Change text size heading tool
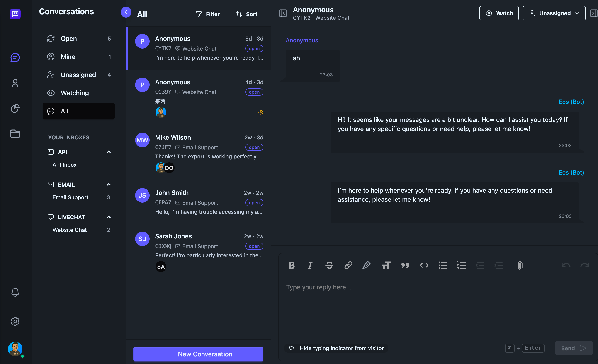This screenshot has height=364, width=598. tap(386, 265)
